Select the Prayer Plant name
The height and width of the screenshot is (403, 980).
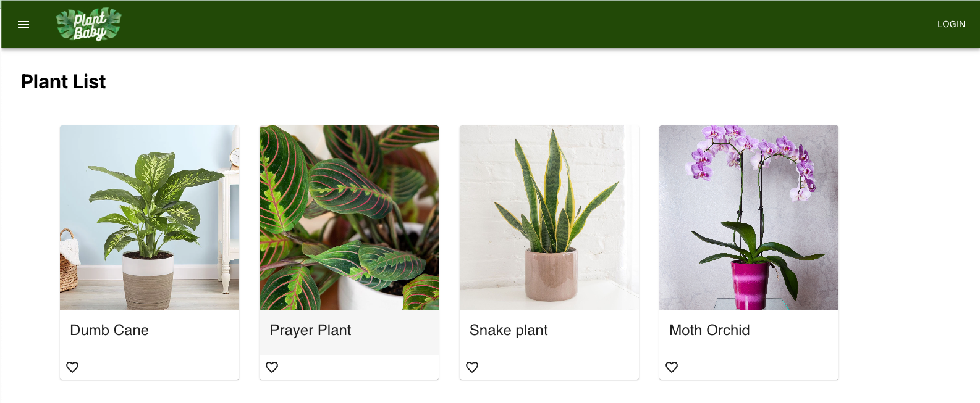pyautogui.click(x=310, y=330)
